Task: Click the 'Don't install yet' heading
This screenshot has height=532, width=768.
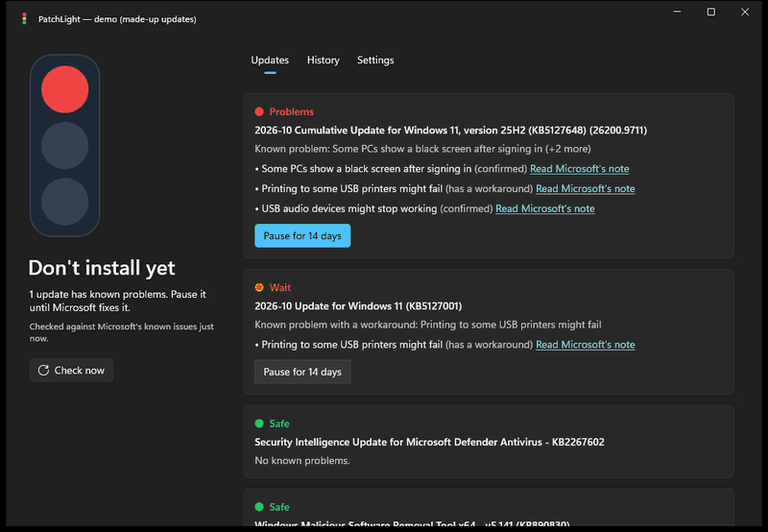Action: [x=102, y=268]
